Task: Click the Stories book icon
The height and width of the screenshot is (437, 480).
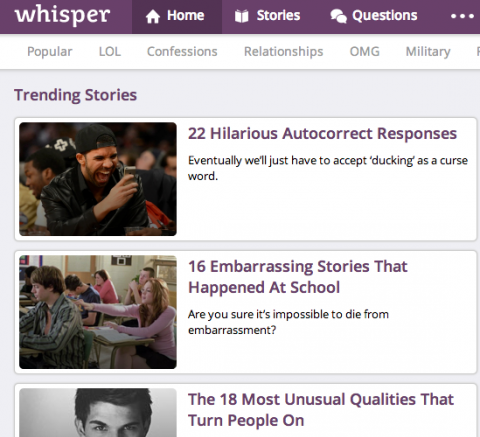Action: point(242,16)
